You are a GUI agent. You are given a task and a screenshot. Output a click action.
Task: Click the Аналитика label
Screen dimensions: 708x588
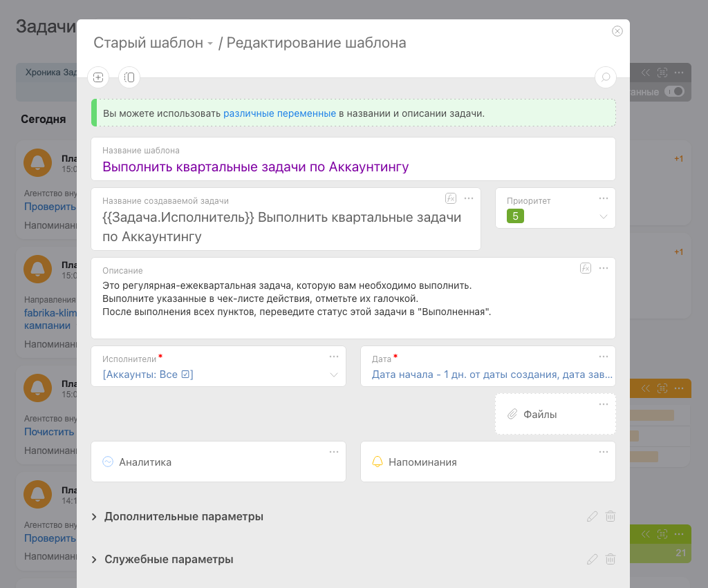[x=145, y=462]
